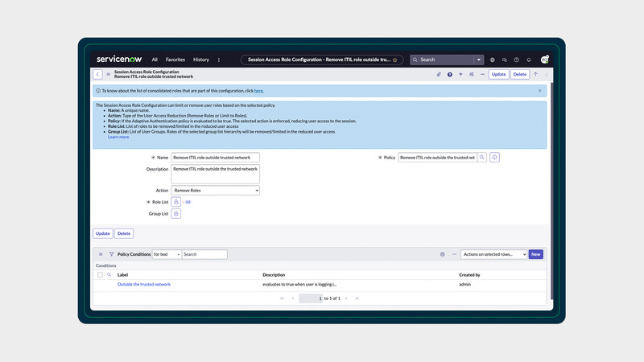Go back with the left chevron button
Screen dimensions: 644x362
coord(98,74)
